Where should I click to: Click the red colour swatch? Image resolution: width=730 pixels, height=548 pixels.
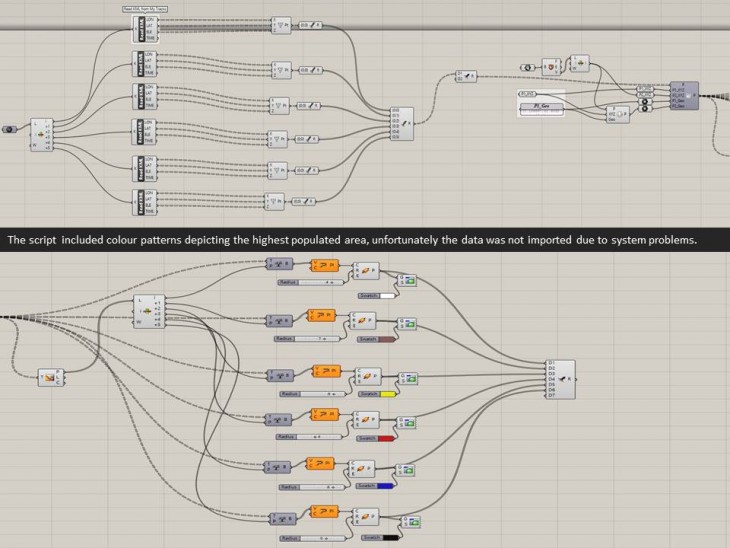tap(388, 438)
